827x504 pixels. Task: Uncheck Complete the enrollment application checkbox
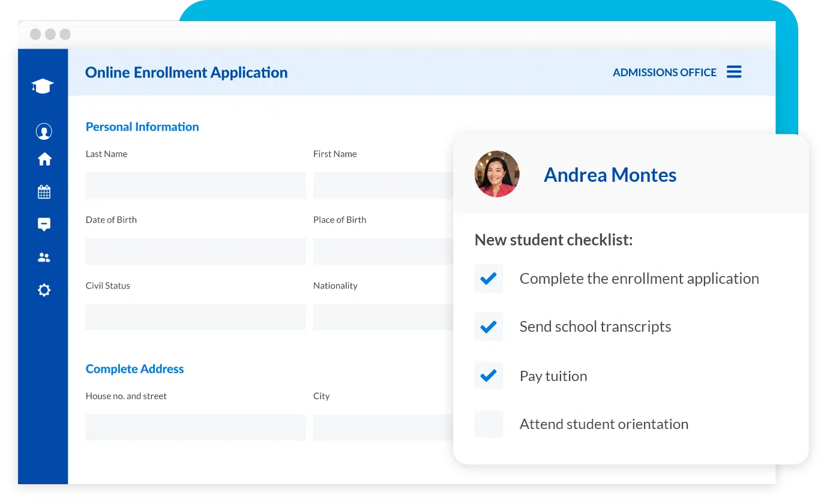click(489, 278)
